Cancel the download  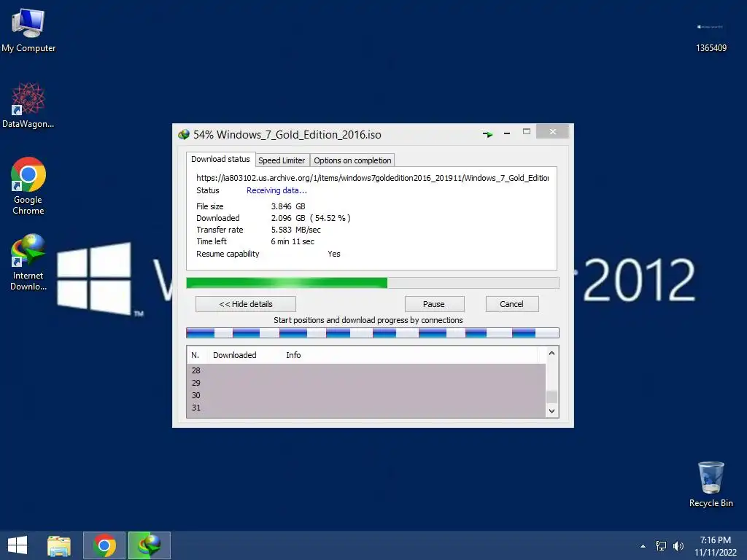click(511, 304)
